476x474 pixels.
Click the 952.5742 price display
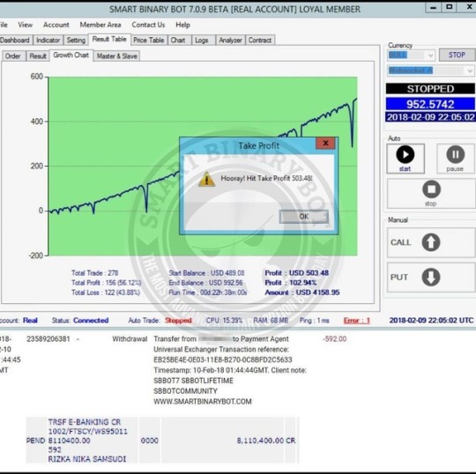[x=430, y=104]
